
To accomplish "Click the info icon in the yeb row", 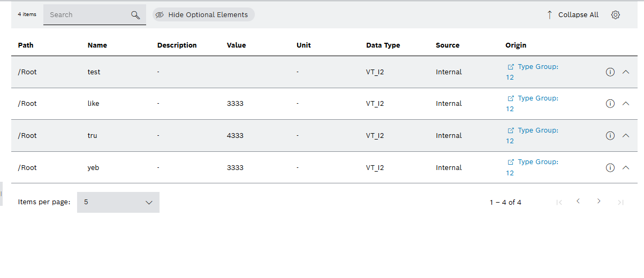I will click(610, 168).
